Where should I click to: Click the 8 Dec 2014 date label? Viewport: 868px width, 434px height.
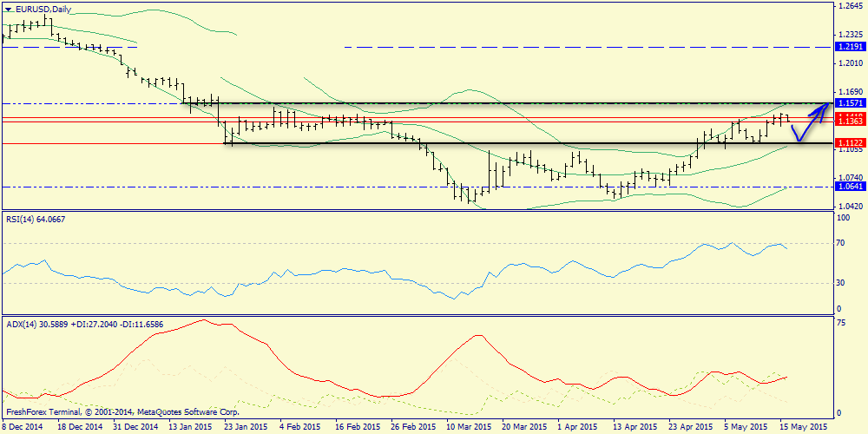[25, 427]
